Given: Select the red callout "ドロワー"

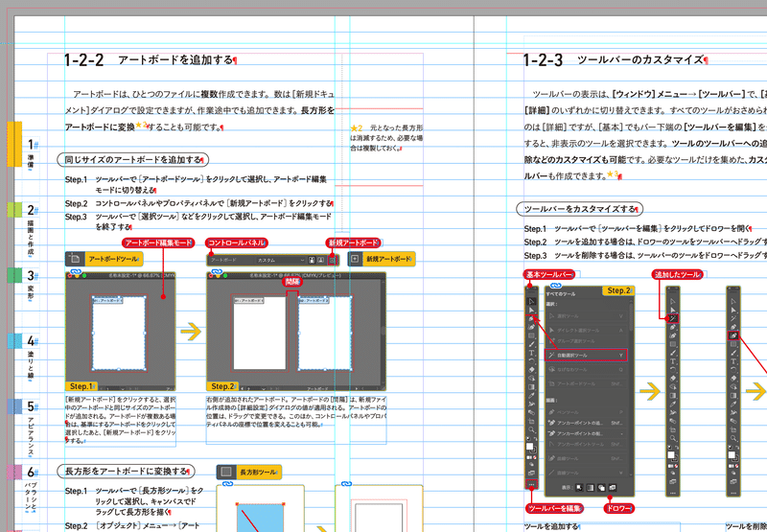Looking at the screenshot, I should tap(618, 509).
